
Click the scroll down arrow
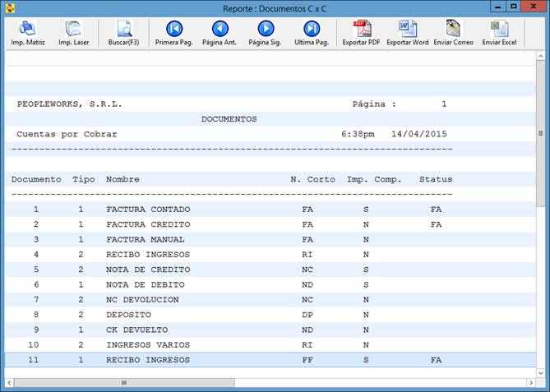(540, 370)
